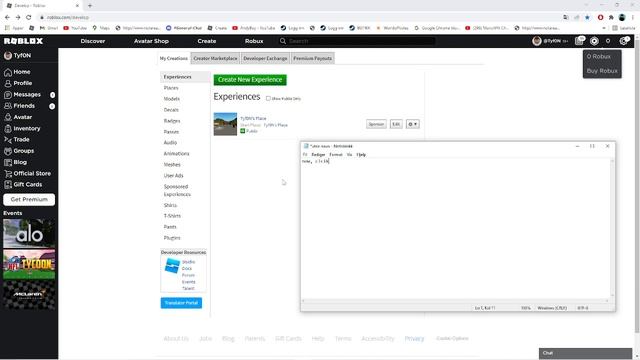Click the Roblox Studio logo in Developer Resources
Image resolution: width=640 pixels, height=360 pixels.
[172, 266]
